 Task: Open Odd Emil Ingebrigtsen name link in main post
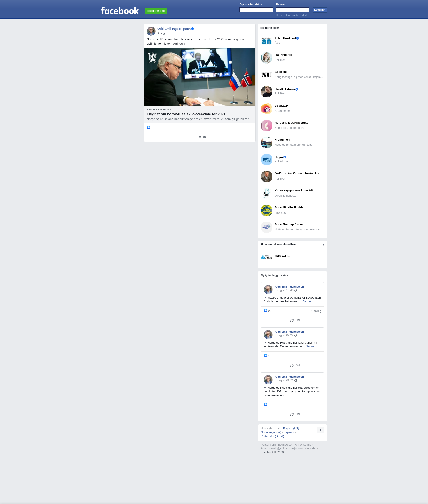[174, 29]
